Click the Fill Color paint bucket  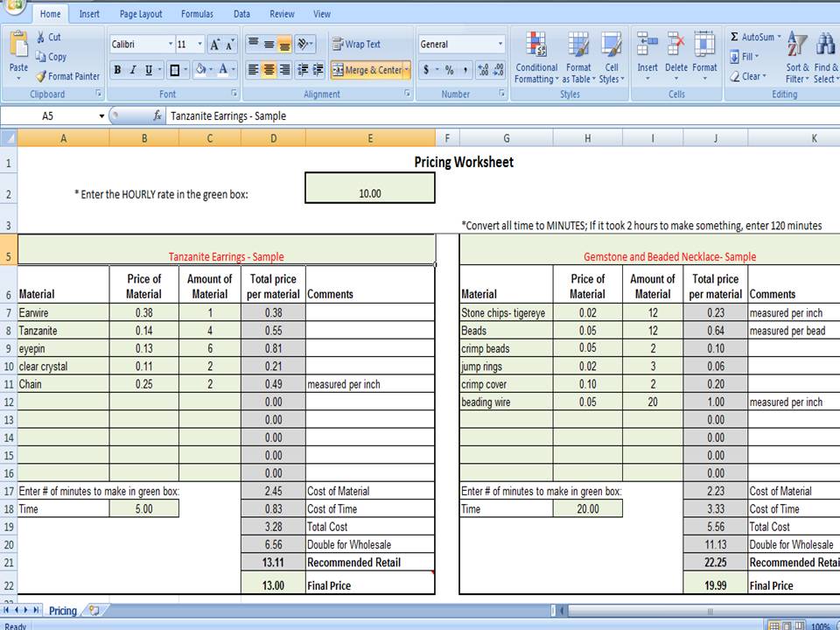(x=200, y=70)
